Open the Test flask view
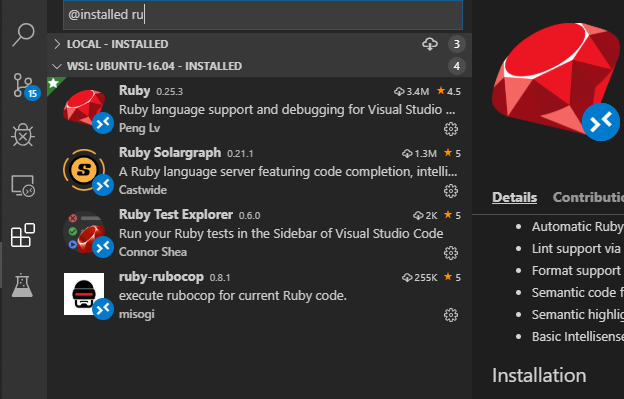Image resolution: width=624 pixels, height=399 pixels. 22,285
